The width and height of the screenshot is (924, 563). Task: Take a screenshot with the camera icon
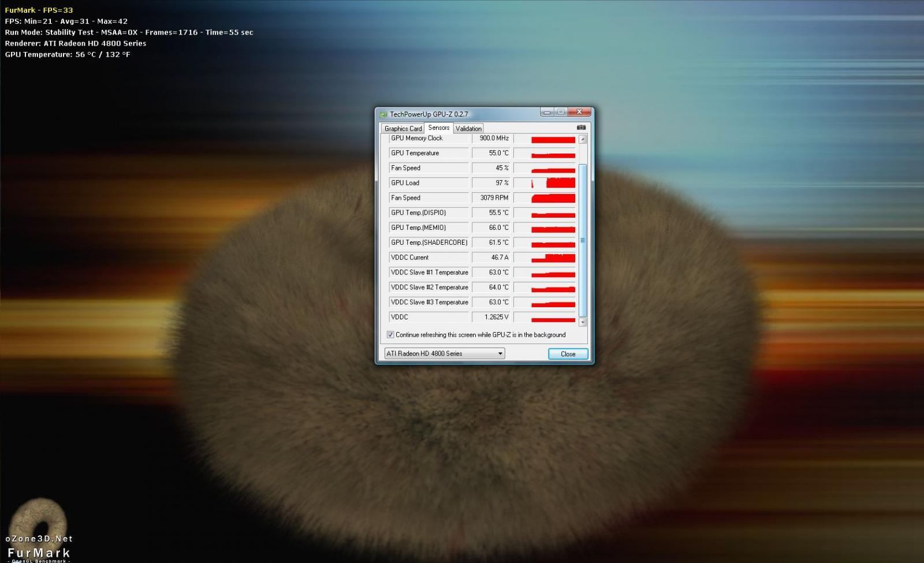pos(581,128)
